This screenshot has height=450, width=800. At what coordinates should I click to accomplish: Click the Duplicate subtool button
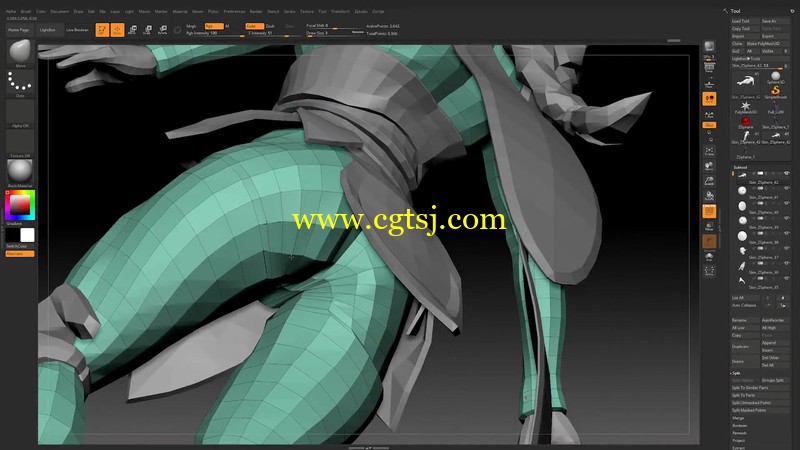coord(745,346)
